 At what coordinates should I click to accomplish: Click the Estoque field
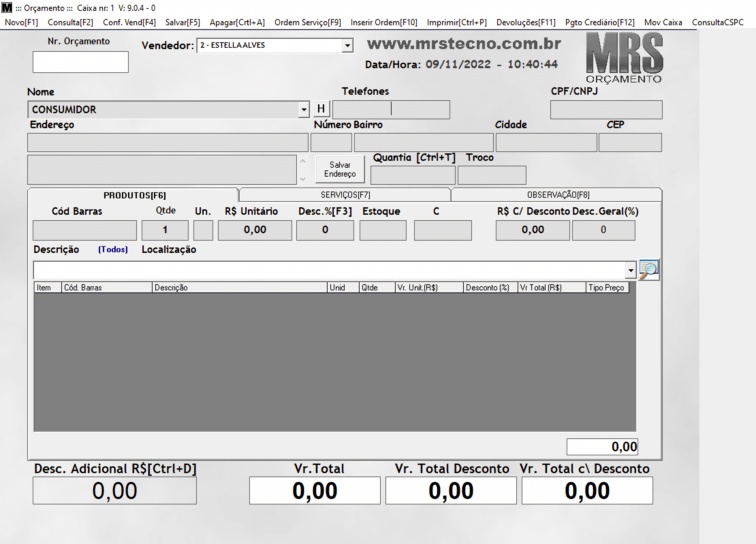tap(383, 230)
